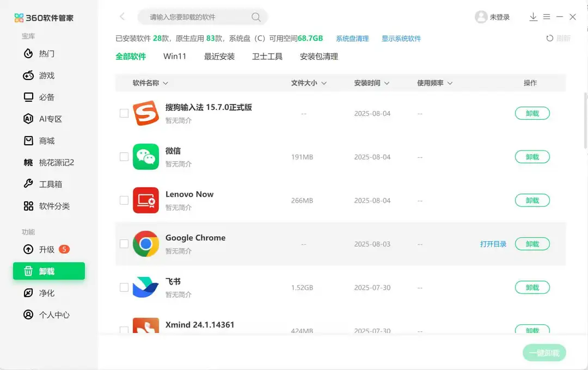
Task: Uninstall 搜狗输入法 with 卸载 button
Action: (532, 113)
